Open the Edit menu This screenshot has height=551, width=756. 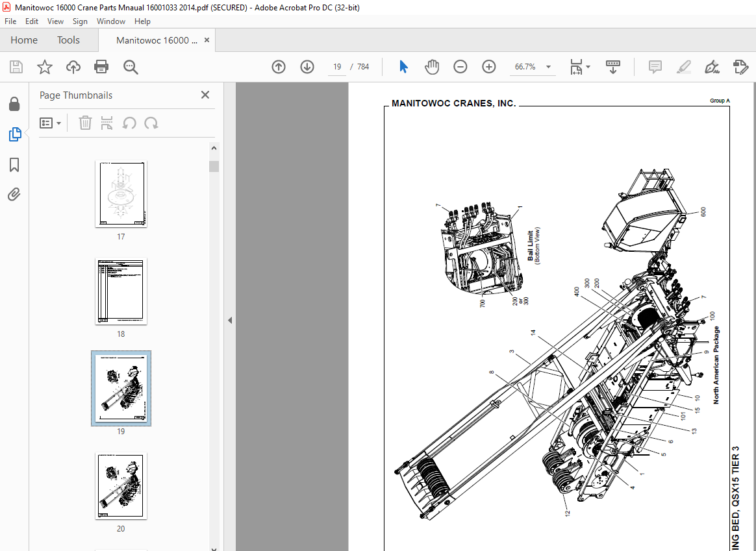[32, 21]
